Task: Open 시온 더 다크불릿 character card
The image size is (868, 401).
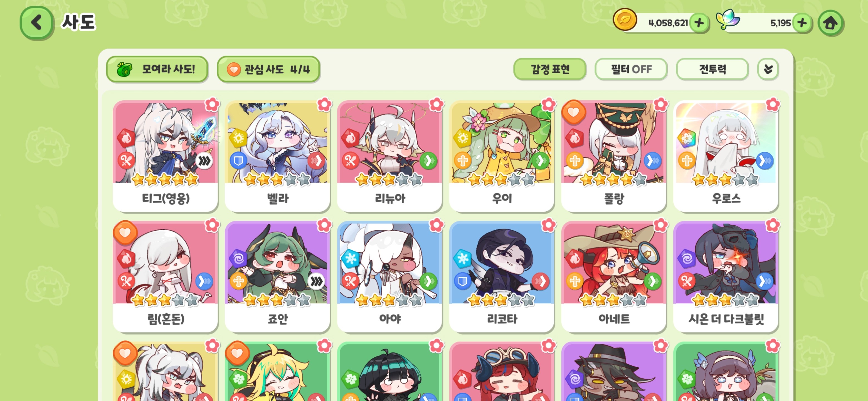Action: coord(726,277)
